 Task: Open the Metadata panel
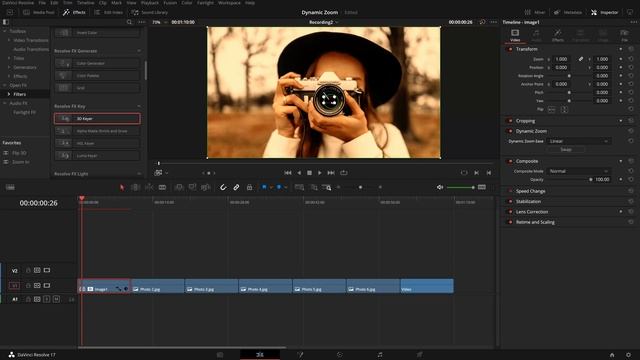point(568,13)
